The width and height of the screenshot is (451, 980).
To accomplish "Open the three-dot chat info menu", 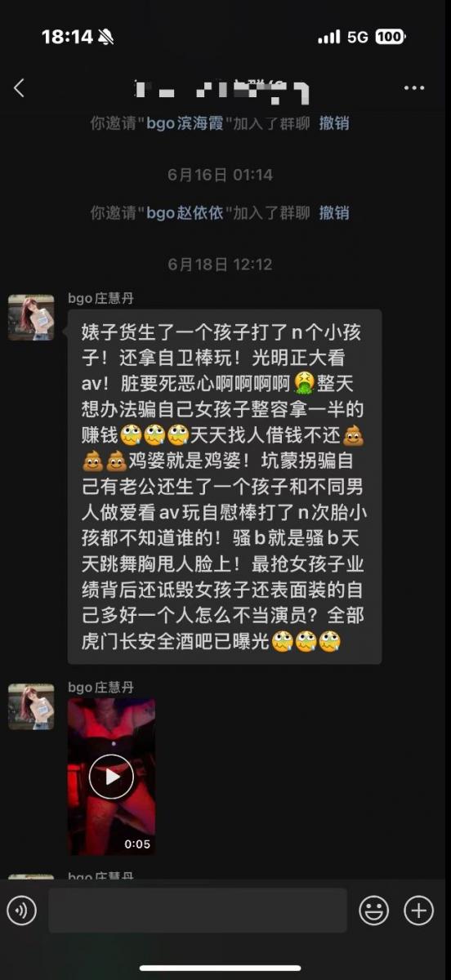I will 414,88.
